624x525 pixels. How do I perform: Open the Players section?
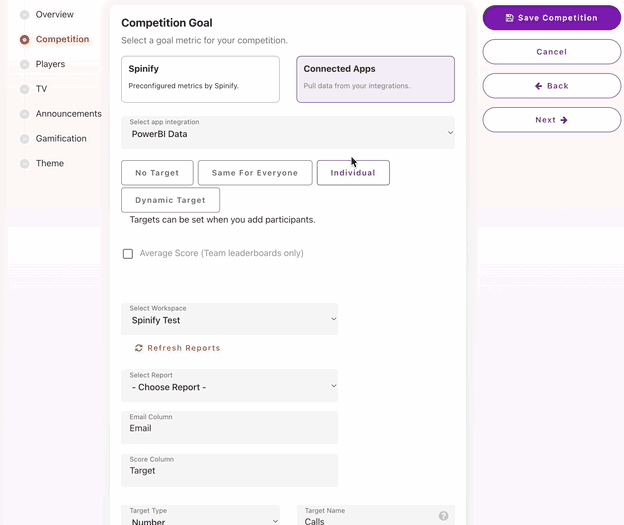click(50, 64)
